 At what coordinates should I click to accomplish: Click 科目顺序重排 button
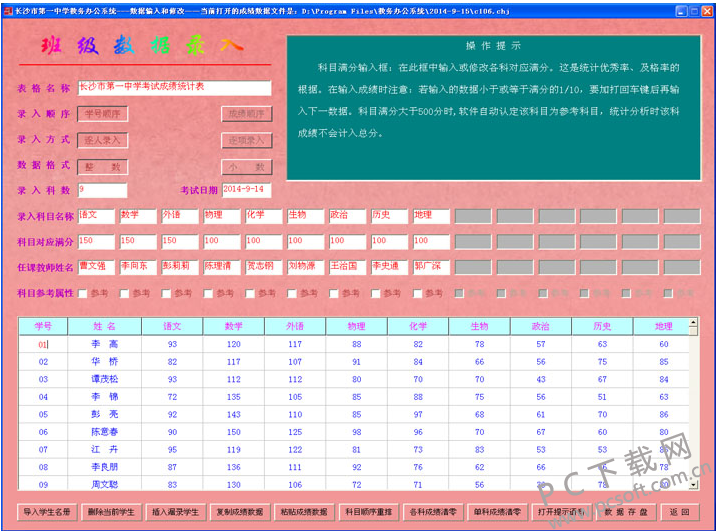click(368, 512)
